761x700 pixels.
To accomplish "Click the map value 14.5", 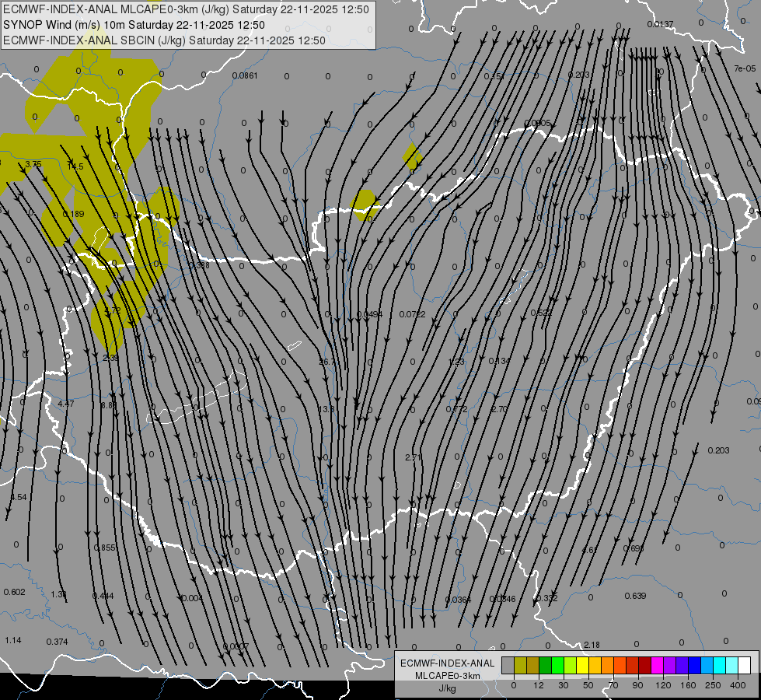I will coord(75,166).
